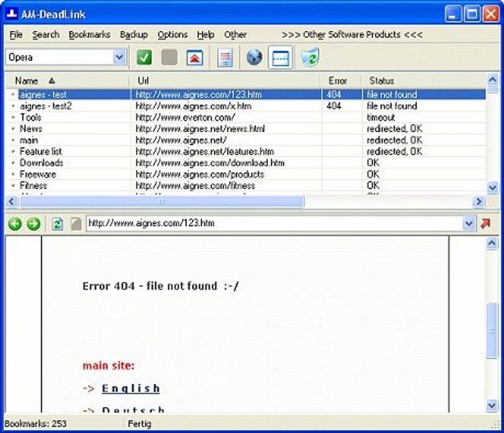Click bookmark list scroll down arrow
This screenshot has width=504, height=433.
click(493, 187)
